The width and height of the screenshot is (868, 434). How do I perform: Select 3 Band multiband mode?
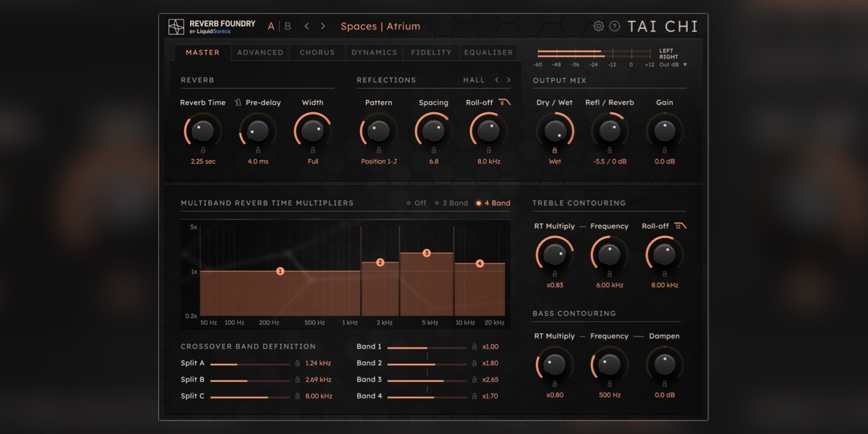point(451,203)
